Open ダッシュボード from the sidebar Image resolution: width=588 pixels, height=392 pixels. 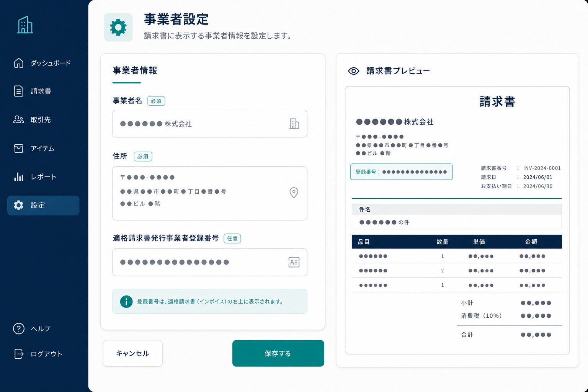click(x=43, y=63)
